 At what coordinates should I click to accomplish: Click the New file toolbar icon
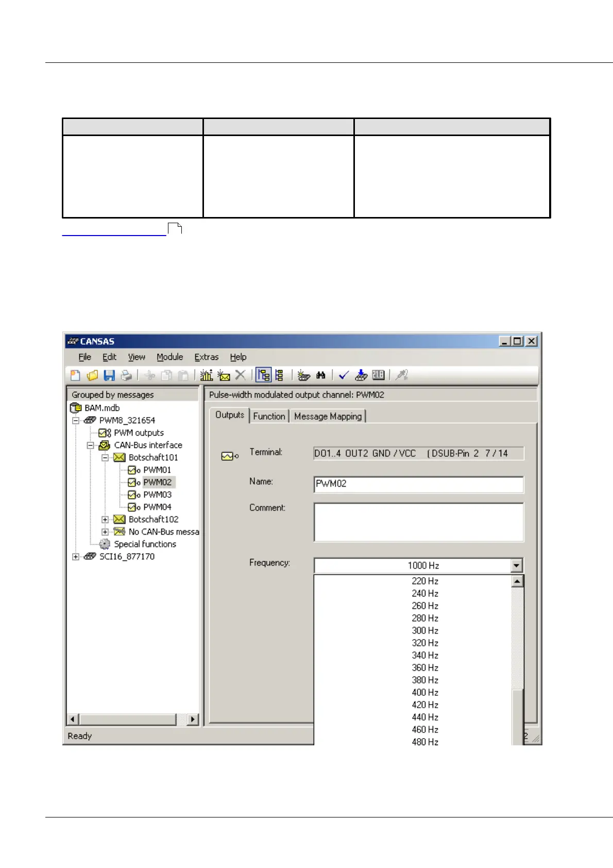pyautogui.click(x=76, y=375)
